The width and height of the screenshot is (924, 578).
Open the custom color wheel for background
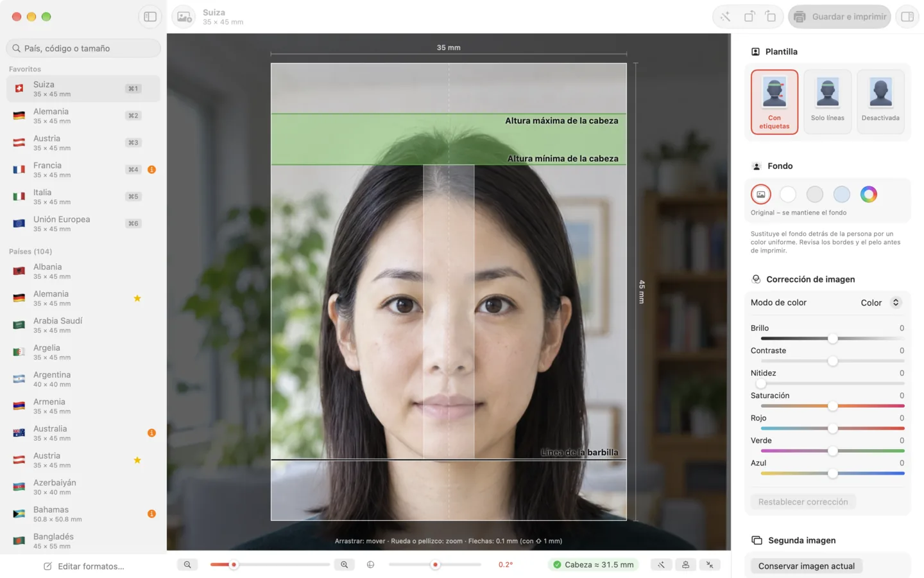[x=868, y=194]
